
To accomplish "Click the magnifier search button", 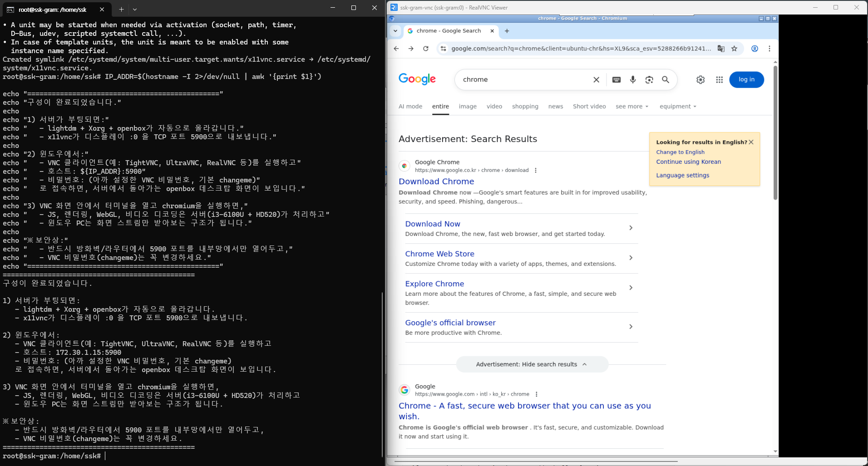I will (666, 80).
